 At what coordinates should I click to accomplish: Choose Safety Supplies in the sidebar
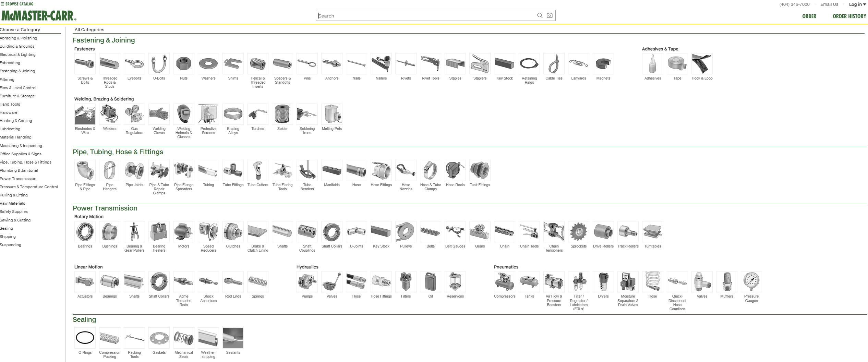coord(14,212)
